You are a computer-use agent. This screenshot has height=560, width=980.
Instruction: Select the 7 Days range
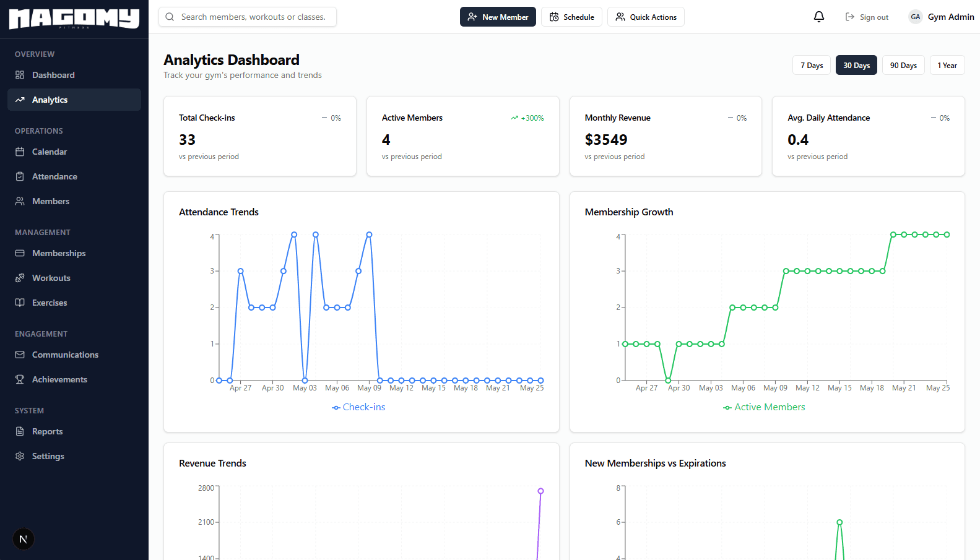point(812,65)
